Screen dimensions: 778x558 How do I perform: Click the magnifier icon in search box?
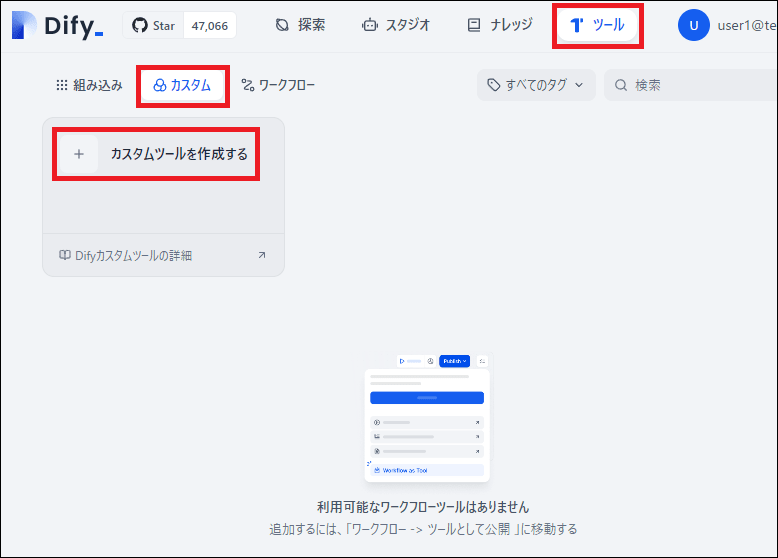coord(622,85)
